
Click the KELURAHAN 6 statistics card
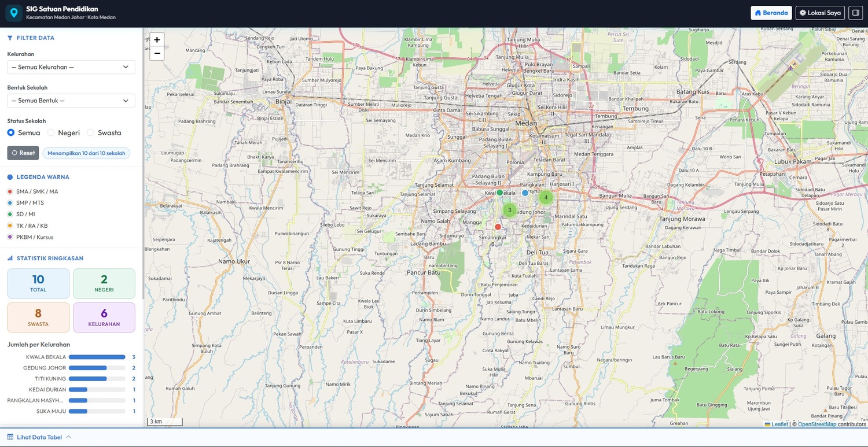pos(104,317)
